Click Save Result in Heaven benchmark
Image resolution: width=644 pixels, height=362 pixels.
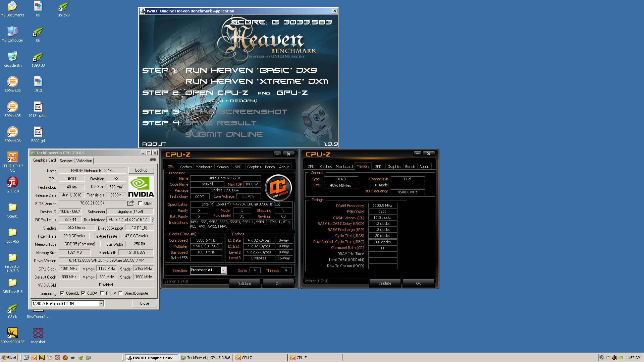coord(221,123)
